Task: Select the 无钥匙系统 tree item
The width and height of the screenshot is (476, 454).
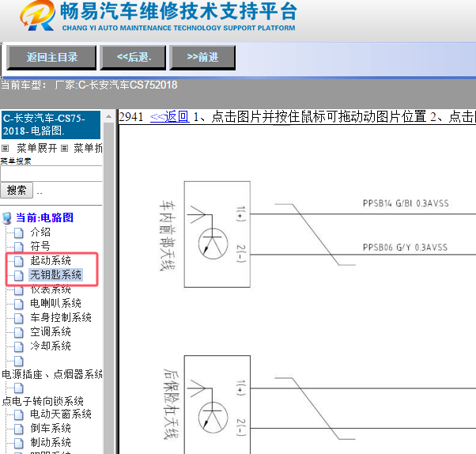Action: click(x=55, y=274)
